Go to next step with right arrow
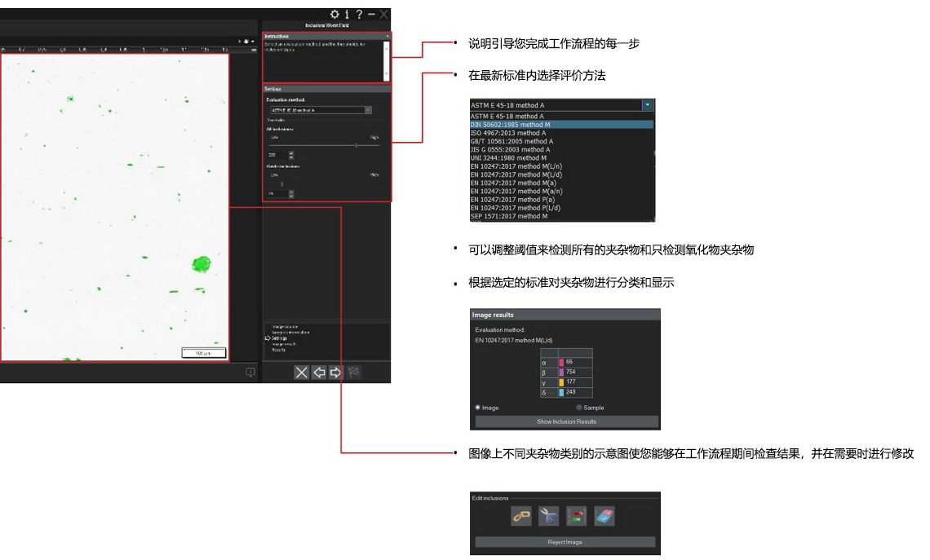The width and height of the screenshot is (930, 560). [335, 373]
